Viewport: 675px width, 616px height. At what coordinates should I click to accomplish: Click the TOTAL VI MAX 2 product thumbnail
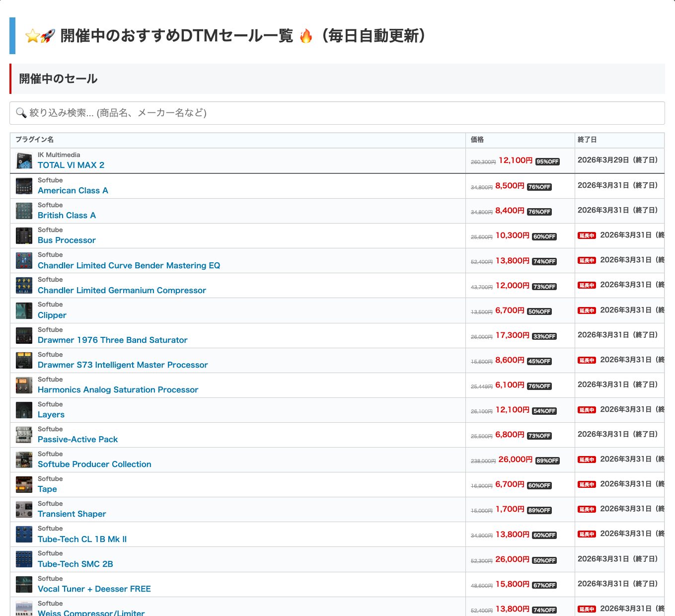(x=24, y=161)
